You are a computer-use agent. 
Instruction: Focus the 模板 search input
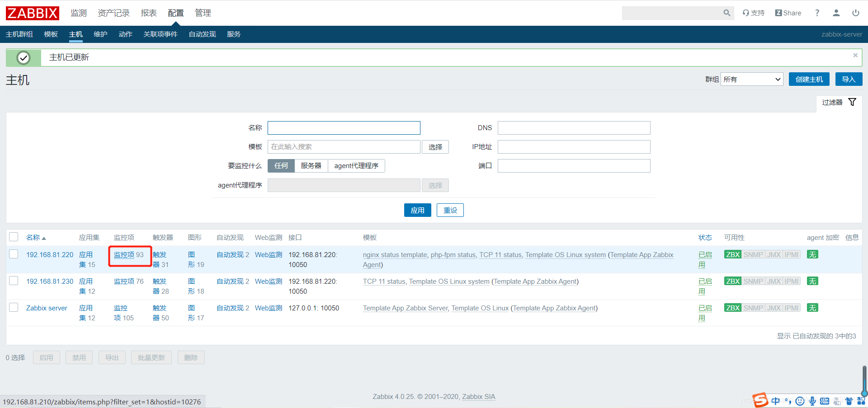344,147
